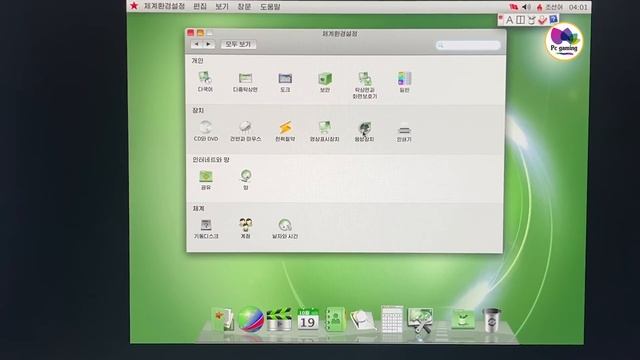Click the red network status icon in menu bar
Screen dimensions: 640x360
click(513, 7)
